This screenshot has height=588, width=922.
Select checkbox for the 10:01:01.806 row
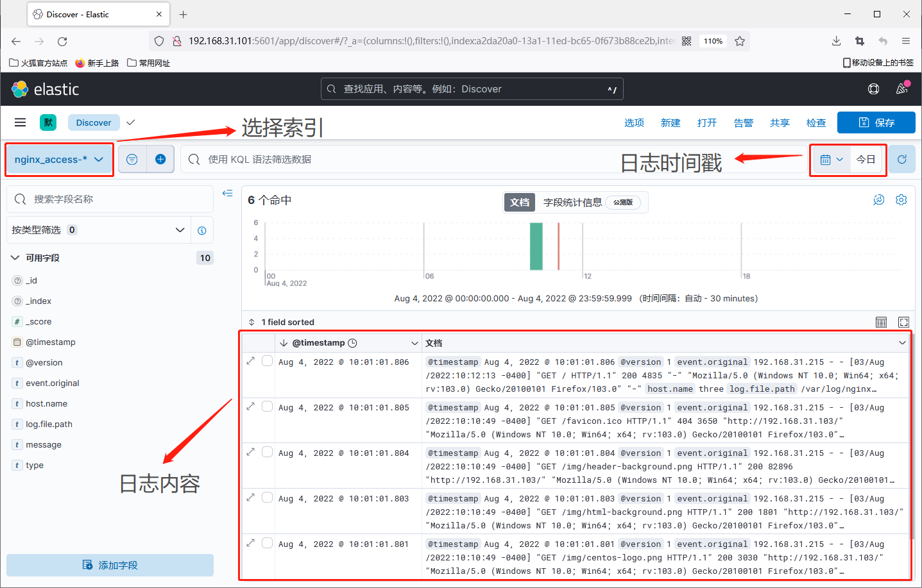(x=268, y=361)
